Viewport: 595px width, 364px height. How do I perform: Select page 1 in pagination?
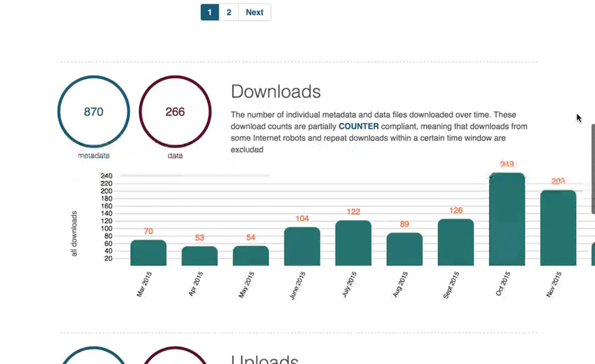pyautogui.click(x=210, y=12)
